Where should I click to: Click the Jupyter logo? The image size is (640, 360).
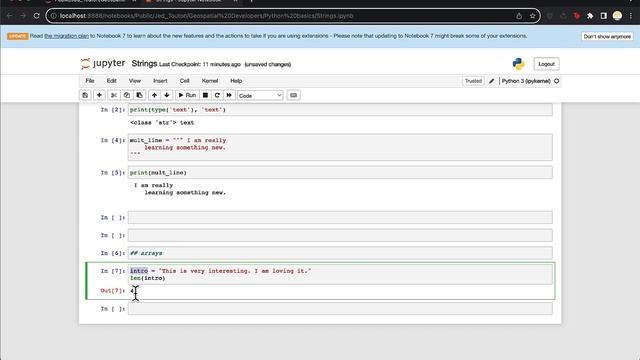pyautogui.click(x=103, y=63)
